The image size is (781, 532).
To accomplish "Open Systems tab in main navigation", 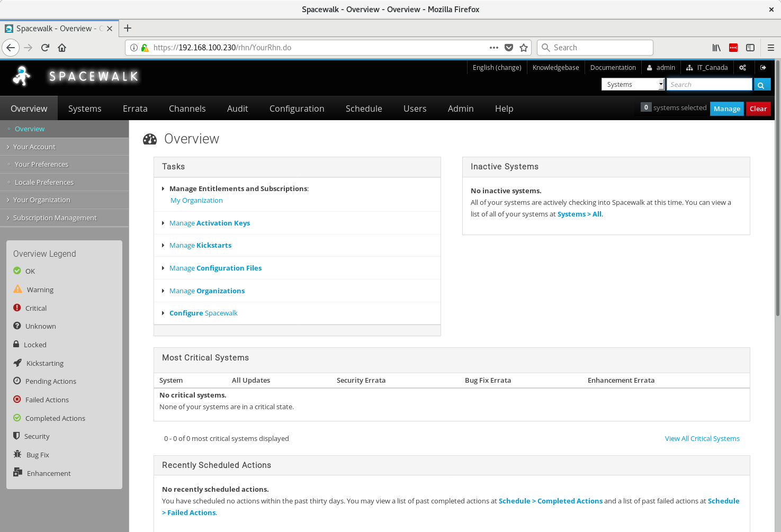I will click(x=85, y=109).
